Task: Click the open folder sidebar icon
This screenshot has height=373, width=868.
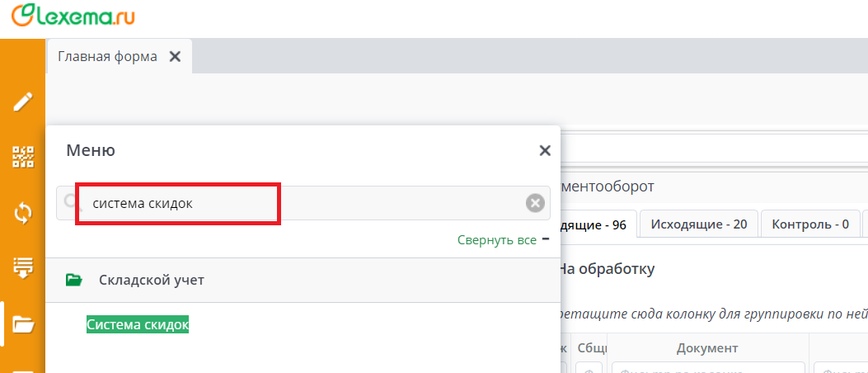Action: [22, 323]
